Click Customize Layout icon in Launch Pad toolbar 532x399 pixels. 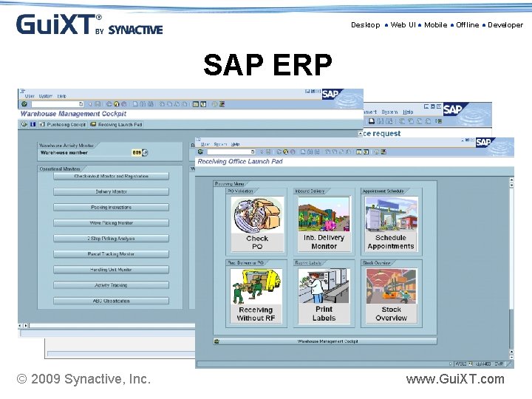pos(383,151)
